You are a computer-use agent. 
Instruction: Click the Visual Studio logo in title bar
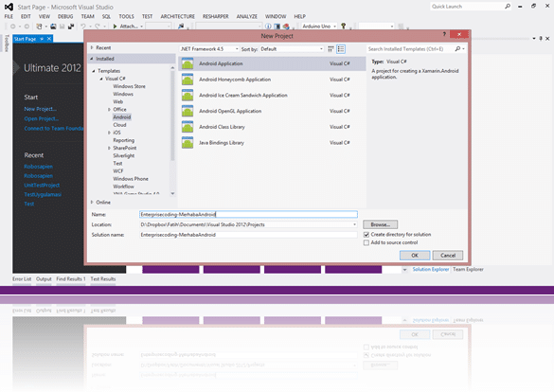pos(9,7)
